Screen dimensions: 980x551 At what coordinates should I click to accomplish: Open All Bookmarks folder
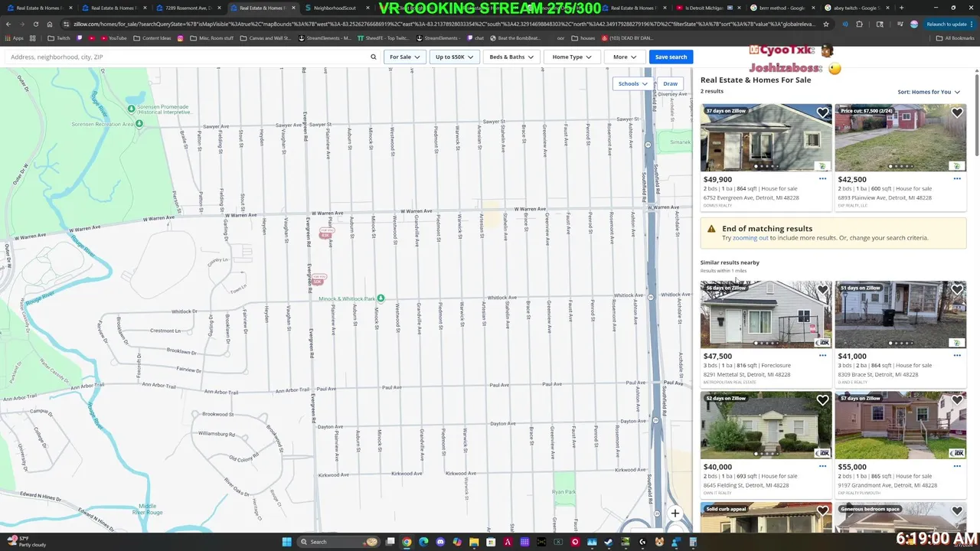pyautogui.click(x=955, y=37)
